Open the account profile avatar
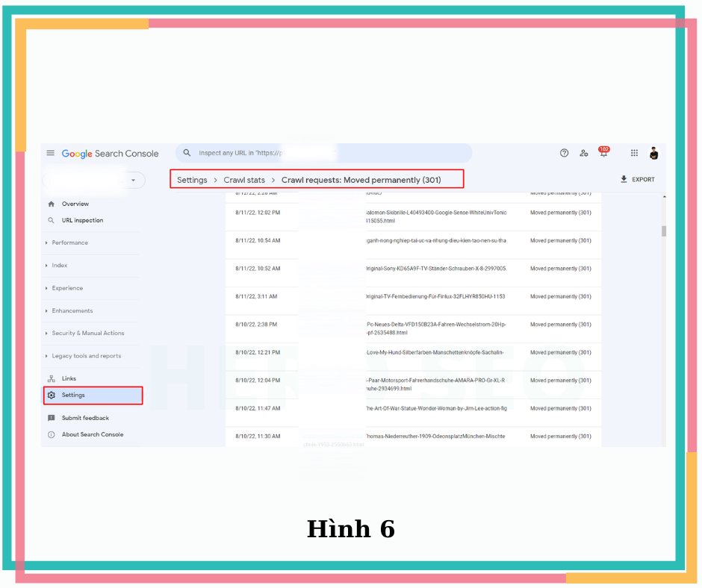Screen dimensions: 702x588 [x=653, y=153]
